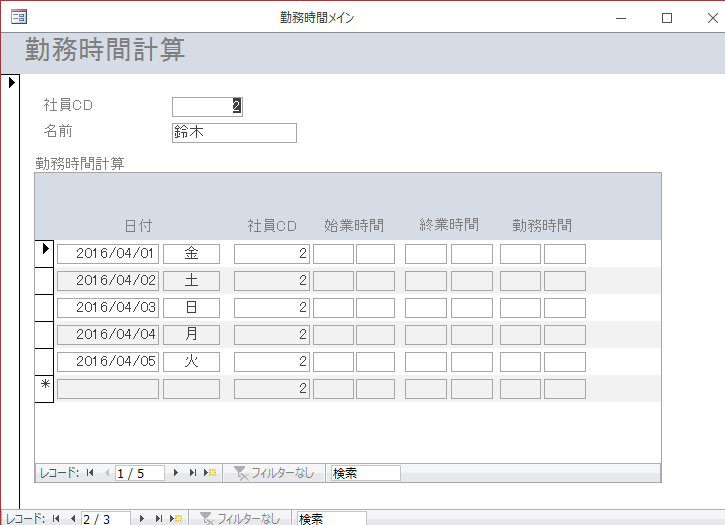Click the date field 2016/04/05

tap(108, 362)
